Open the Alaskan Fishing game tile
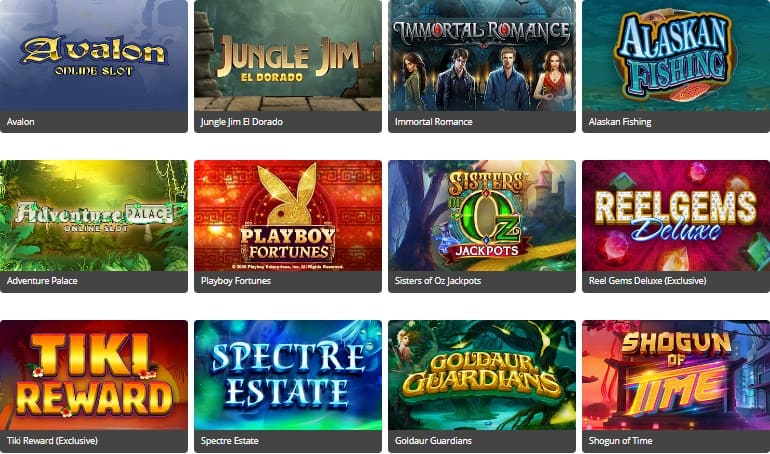The height and width of the screenshot is (454, 770). pos(676,55)
